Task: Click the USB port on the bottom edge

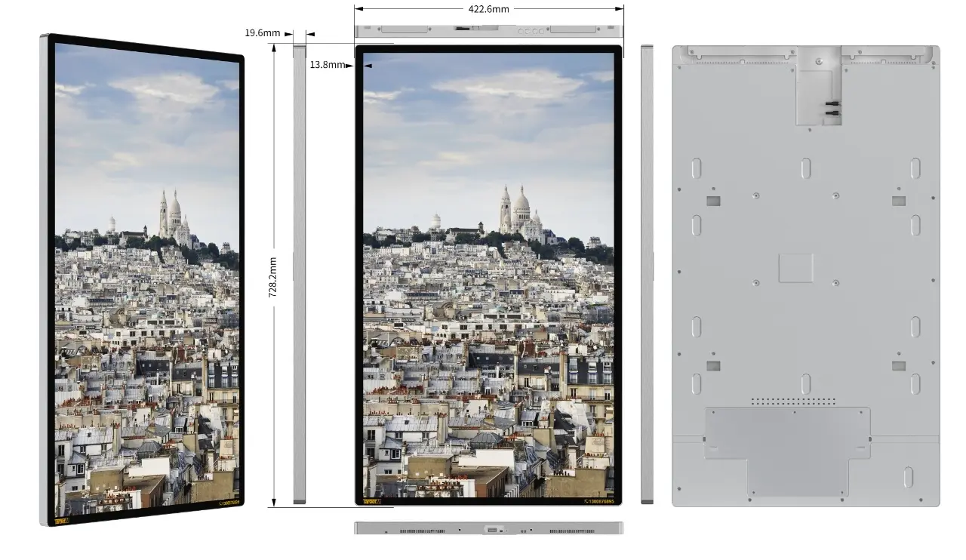Action: pyautogui.click(x=492, y=531)
